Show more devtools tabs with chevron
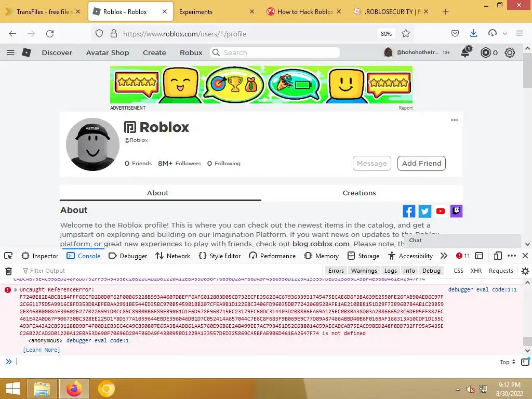The height and width of the screenshot is (399, 532). [x=444, y=256]
